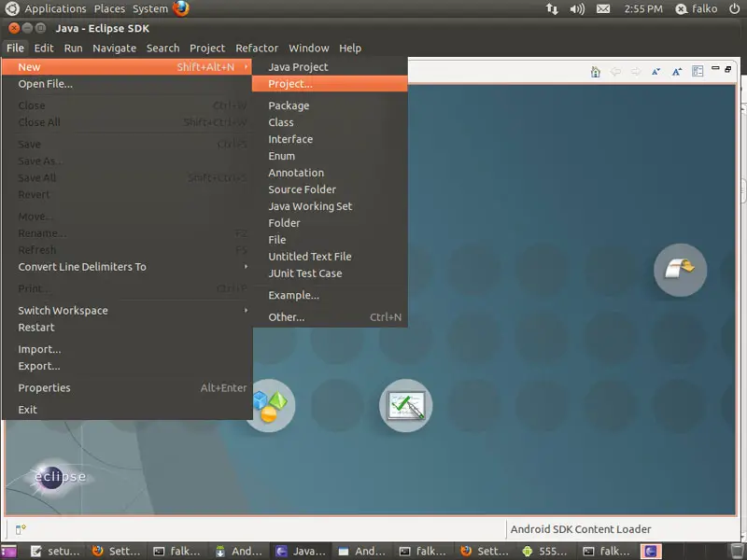
Task: Open the Places menu in top panel
Action: click(x=109, y=9)
